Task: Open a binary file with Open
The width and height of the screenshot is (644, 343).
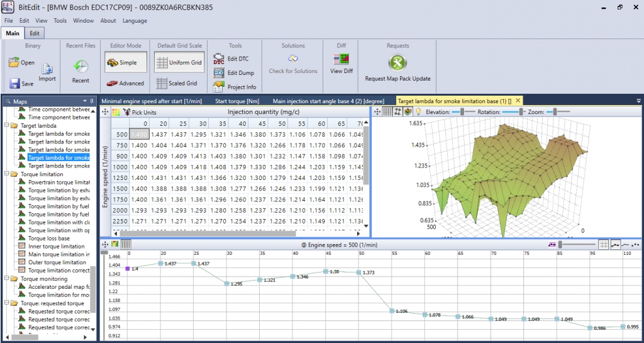Action: pyautogui.click(x=22, y=63)
